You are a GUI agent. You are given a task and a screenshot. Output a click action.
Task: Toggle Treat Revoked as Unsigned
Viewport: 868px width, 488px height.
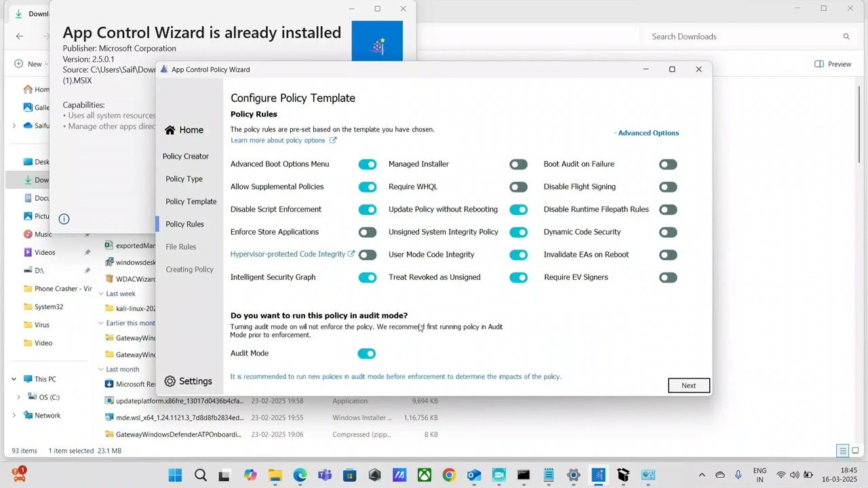[x=518, y=277]
